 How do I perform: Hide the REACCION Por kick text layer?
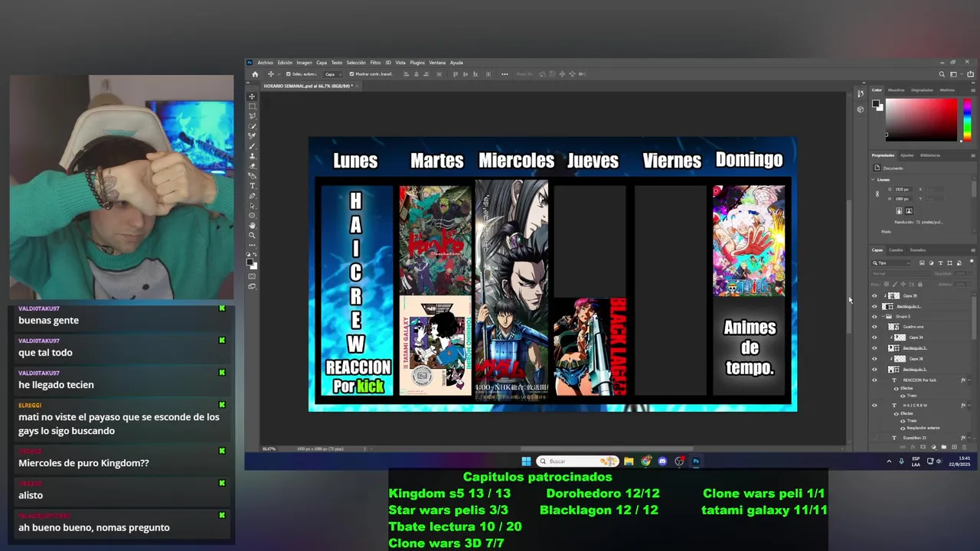[x=874, y=380]
